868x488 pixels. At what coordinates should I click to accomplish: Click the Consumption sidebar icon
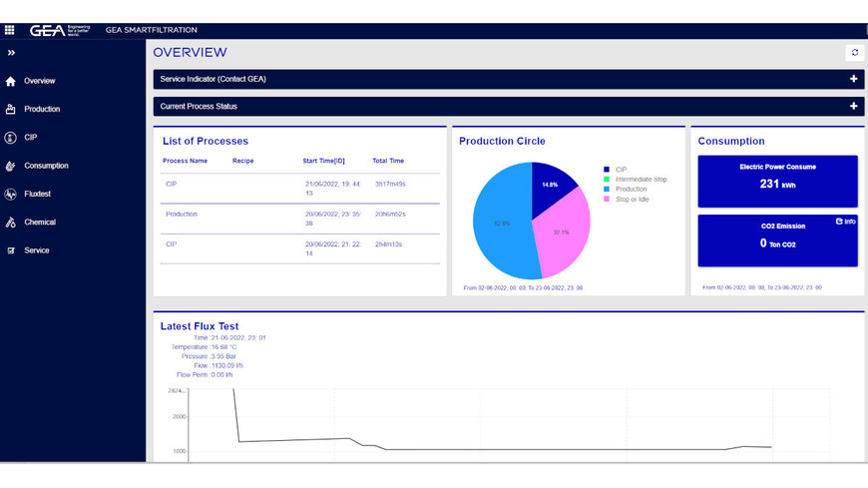pos(11,166)
